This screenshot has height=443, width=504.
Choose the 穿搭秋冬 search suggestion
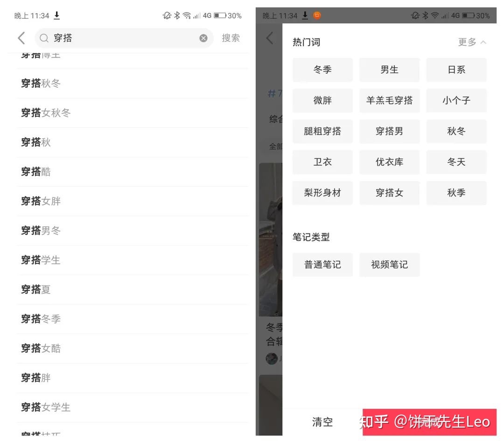tap(41, 84)
